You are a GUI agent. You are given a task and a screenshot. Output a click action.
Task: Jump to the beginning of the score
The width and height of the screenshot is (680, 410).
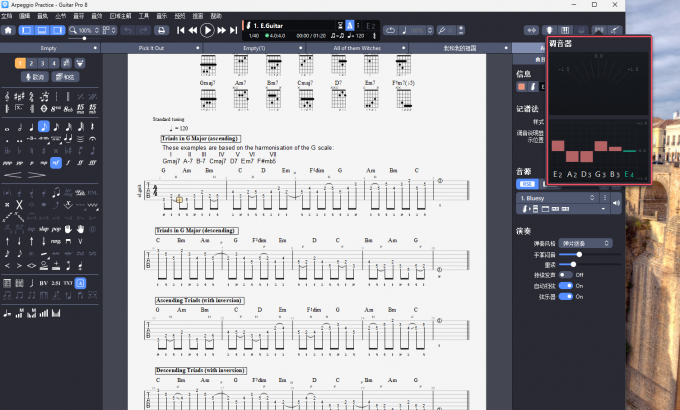[181, 31]
